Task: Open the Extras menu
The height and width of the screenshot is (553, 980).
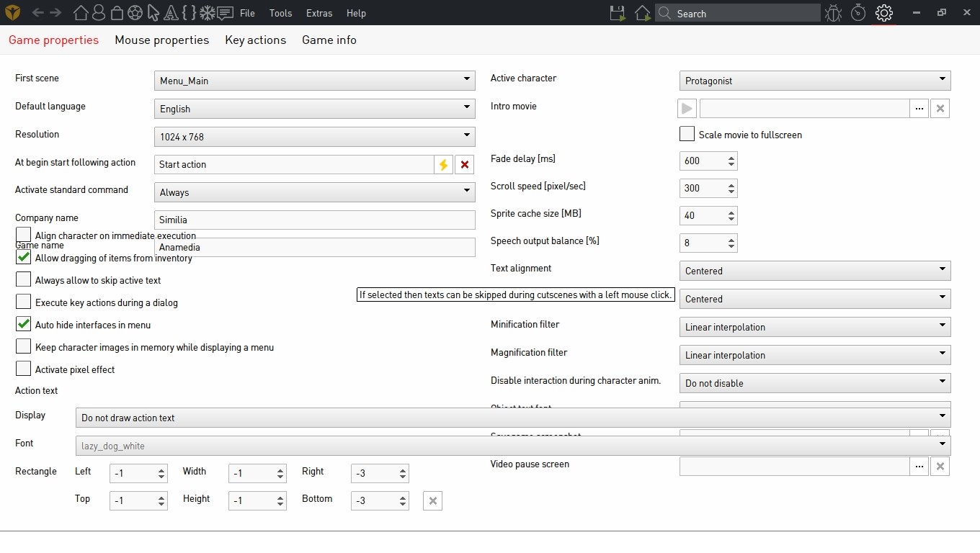Action: [x=319, y=13]
